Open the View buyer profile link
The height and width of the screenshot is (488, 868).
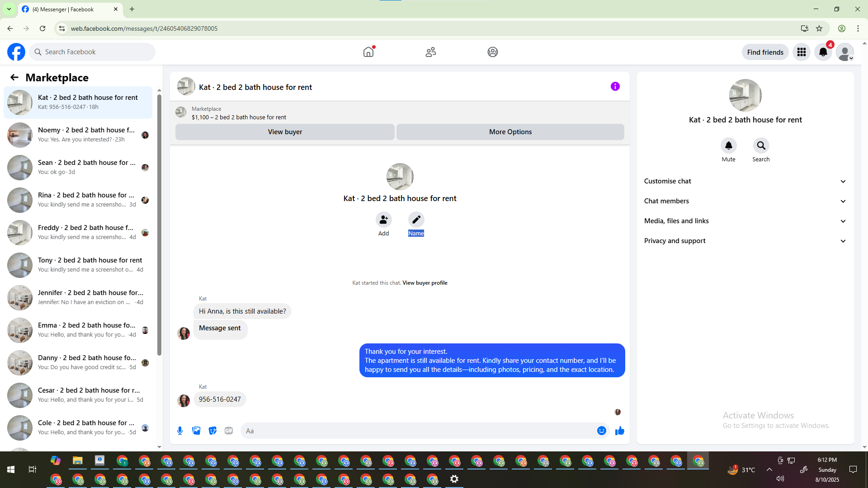point(425,283)
